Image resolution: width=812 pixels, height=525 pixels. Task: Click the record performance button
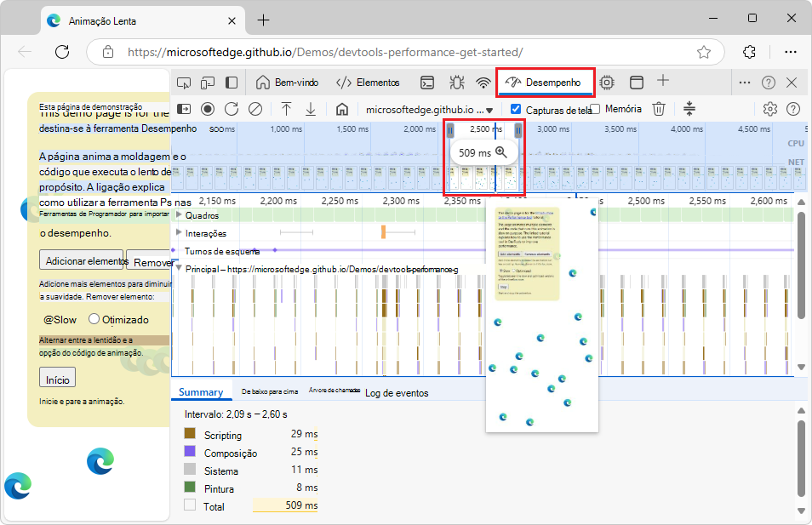(x=208, y=109)
